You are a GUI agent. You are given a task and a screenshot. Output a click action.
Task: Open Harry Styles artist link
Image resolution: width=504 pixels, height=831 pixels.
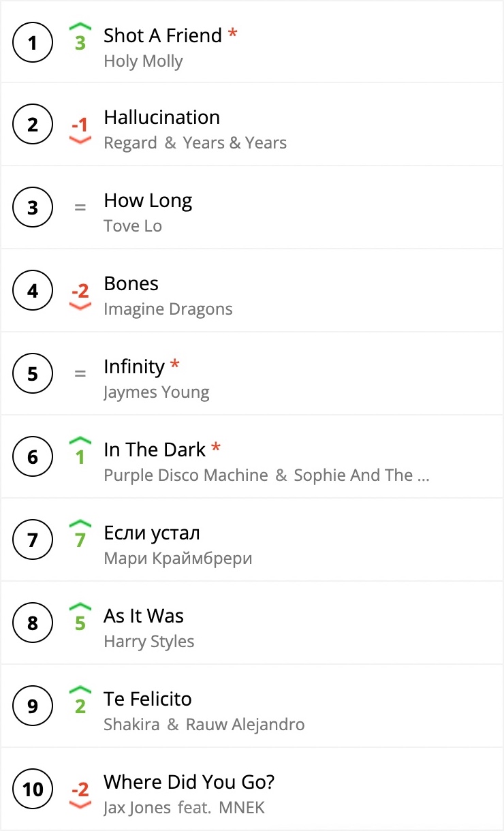coord(149,642)
